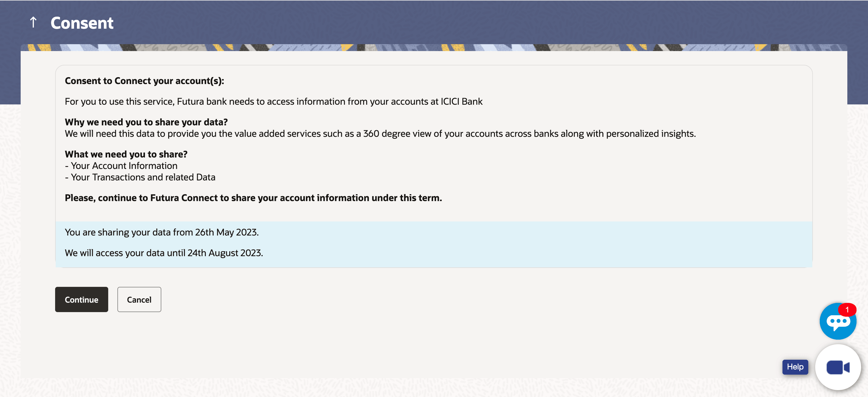The height and width of the screenshot is (397, 868).
Task: Click the 'Why we need you to share your data?' heading
Action: (x=146, y=122)
